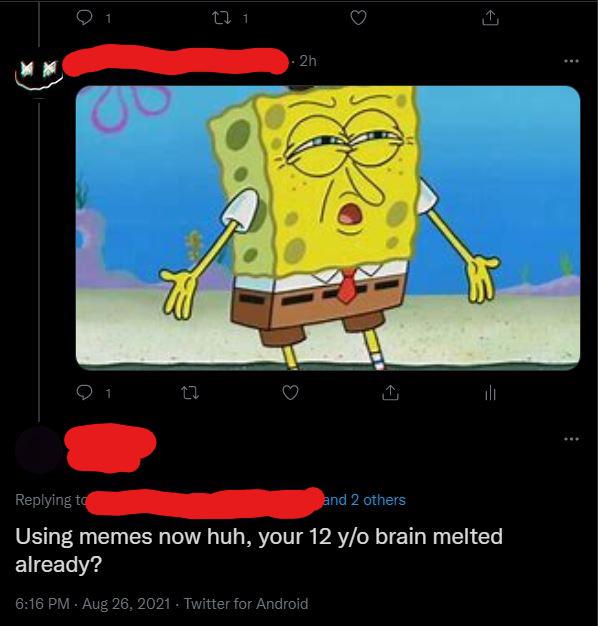The image size is (598, 626).
Task: Click the 'Aug 26, 2021' date link
Action: coord(126,603)
